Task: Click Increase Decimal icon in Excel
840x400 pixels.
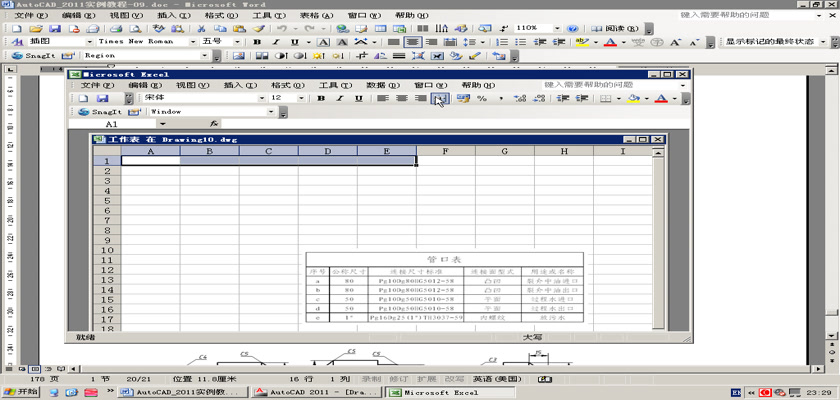Action: (x=520, y=99)
